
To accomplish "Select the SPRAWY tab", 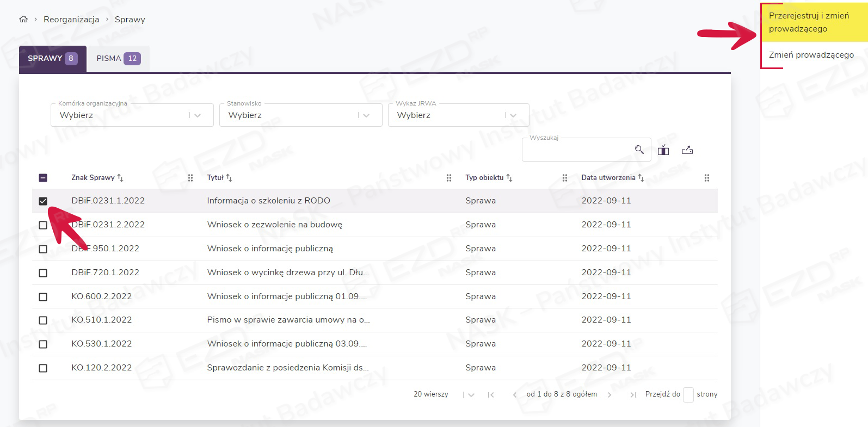I will pyautogui.click(x=52, y=59).
